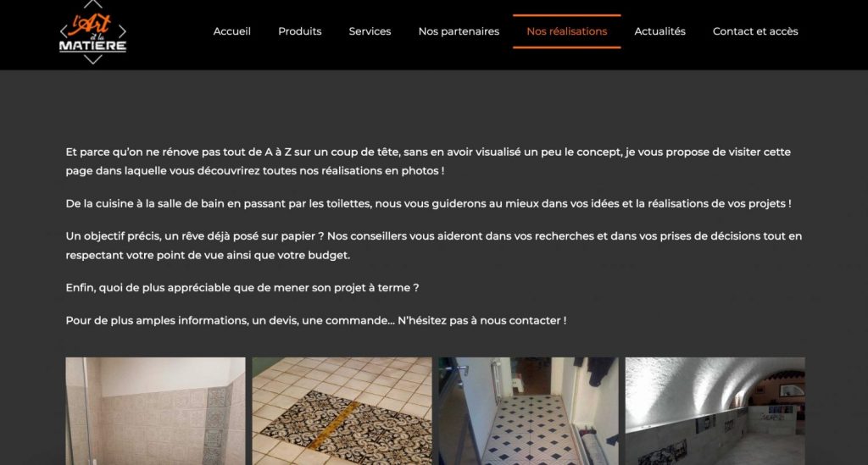Navigate to the Actualités page
The width and height of the screenshot is (868, 465).
pos(659,31)
